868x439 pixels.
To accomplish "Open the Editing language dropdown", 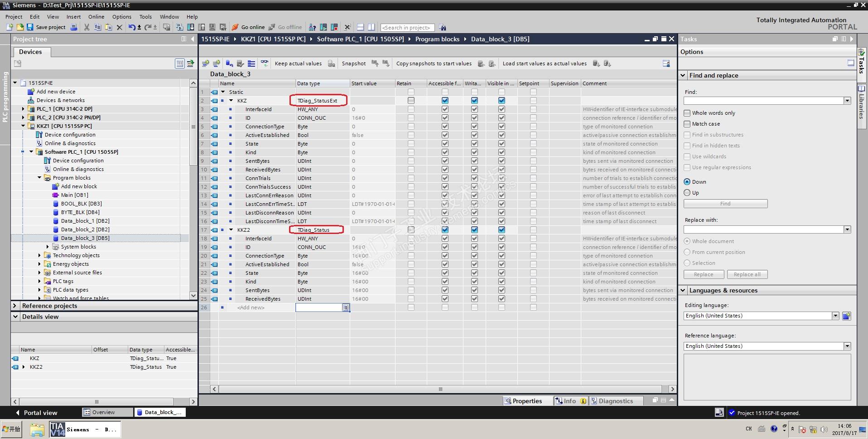I will click(x=835, y=316).
